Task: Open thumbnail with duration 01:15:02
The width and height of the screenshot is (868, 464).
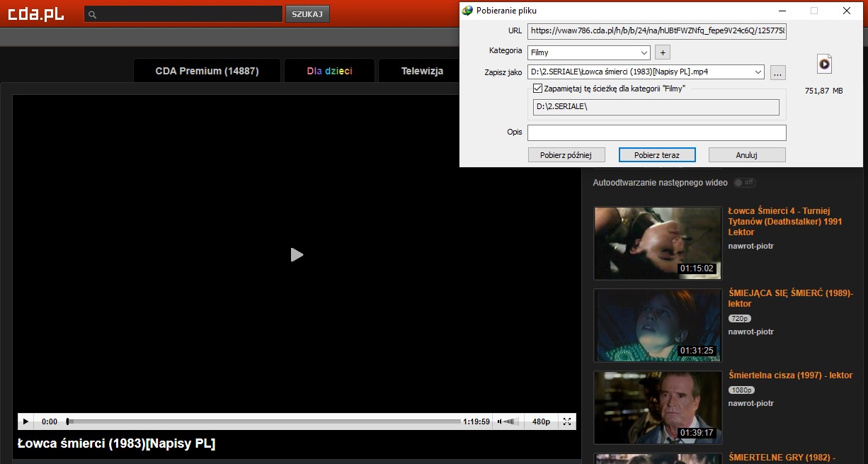Action: 658,243
